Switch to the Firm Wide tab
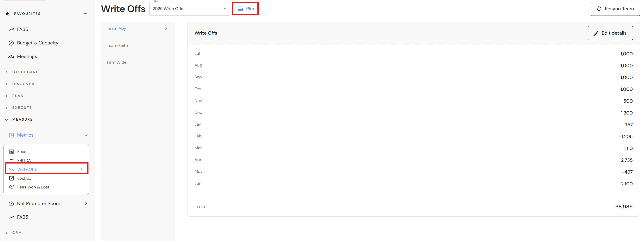Image resolution: width=644 pixels, height=241 pixels. click(x=117, y=62)
